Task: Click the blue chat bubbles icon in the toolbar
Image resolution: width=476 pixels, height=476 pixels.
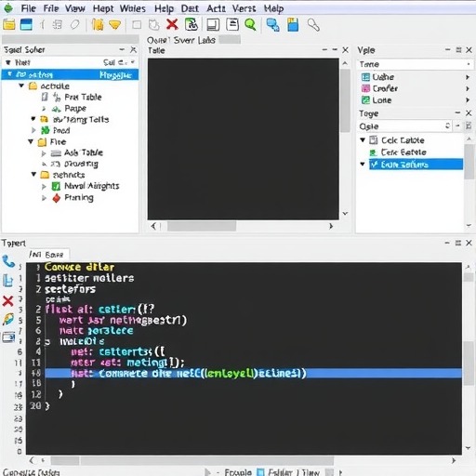Action: pyautogui.click(x=272, y=25)
